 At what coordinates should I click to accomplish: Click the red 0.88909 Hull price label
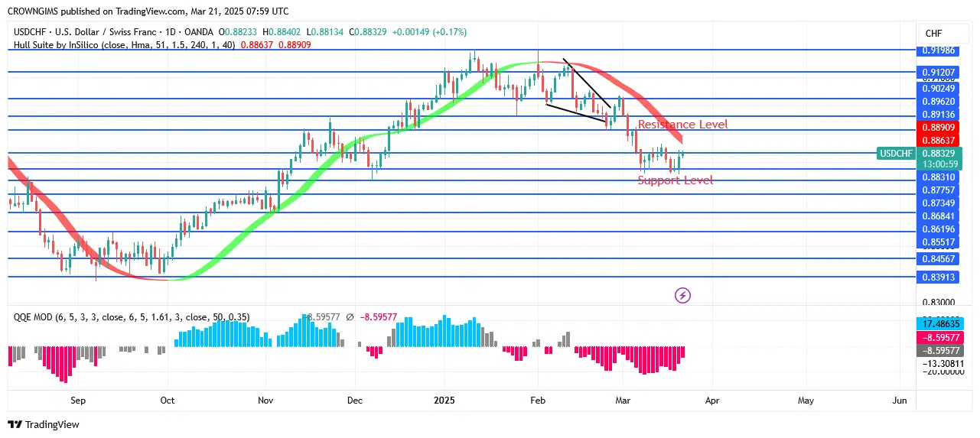pyautogui.click(x=938, y=127)
